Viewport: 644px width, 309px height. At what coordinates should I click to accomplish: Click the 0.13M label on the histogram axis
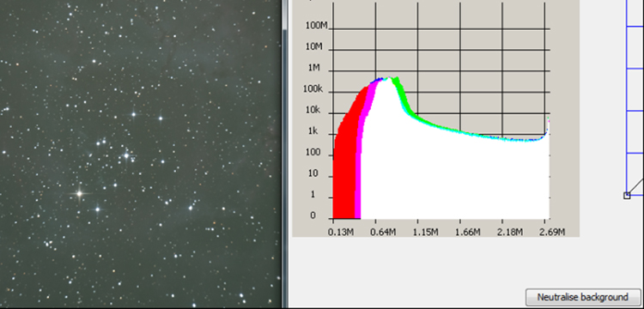click(x=341, y=233)
